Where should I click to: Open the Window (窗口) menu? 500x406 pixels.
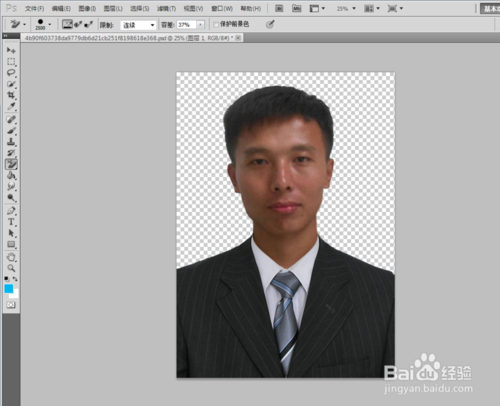(x=222, y=8)
